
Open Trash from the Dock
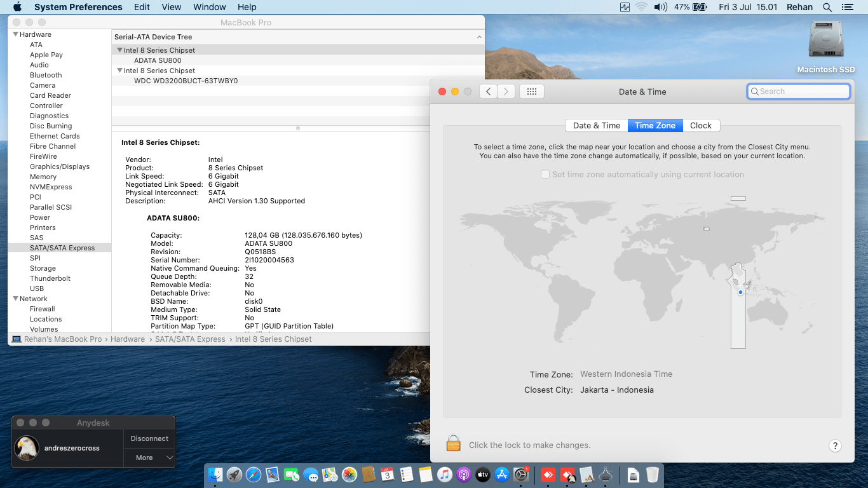(x=653, y=474)
